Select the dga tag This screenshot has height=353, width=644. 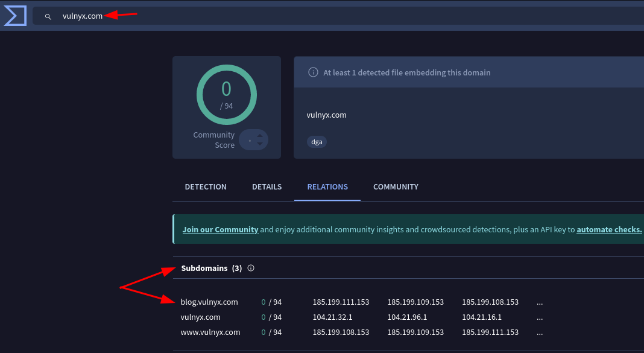tap(317, 142)
